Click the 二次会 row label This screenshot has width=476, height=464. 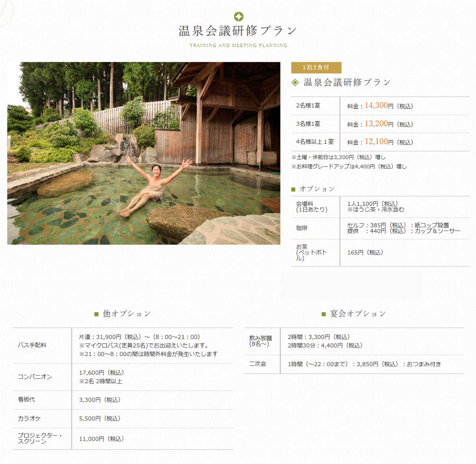click(258, 364)
